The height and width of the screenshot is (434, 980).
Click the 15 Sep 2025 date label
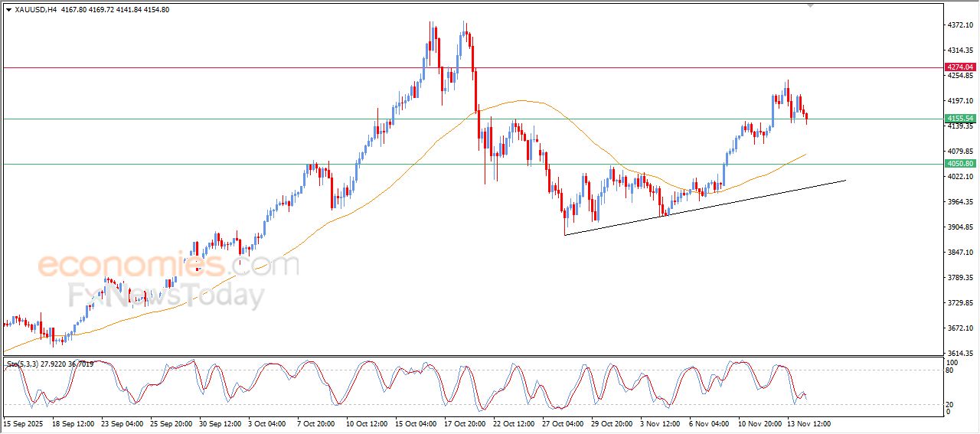[22, 423]
